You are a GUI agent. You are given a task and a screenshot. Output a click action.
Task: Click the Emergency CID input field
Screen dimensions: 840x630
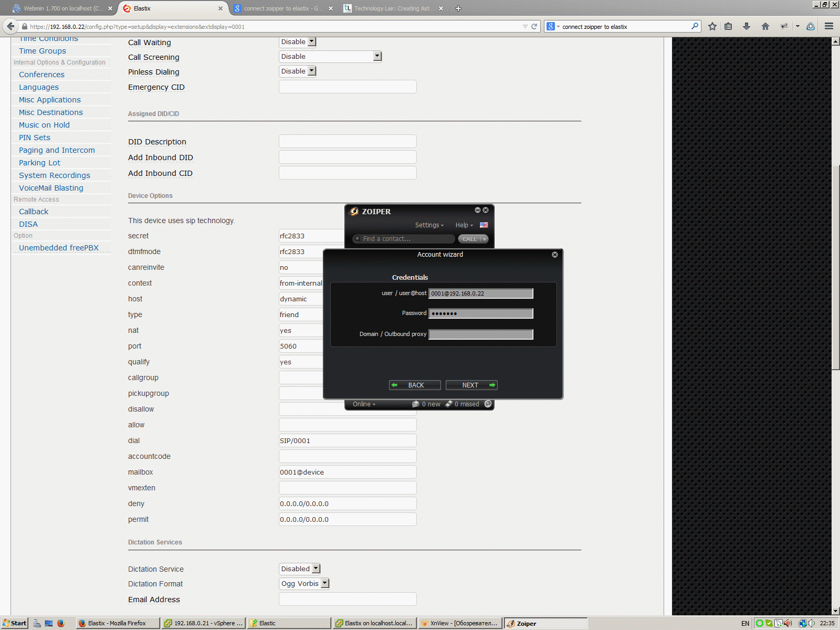pos(348,87)
